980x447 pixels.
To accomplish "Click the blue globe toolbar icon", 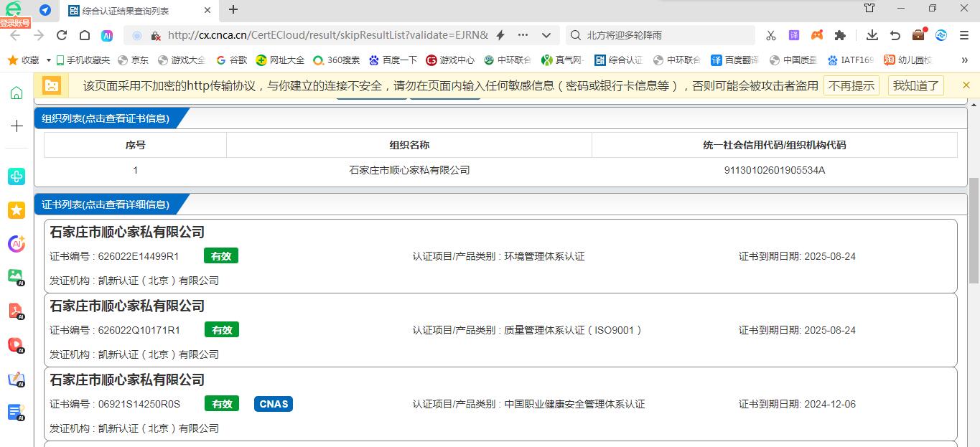I will pos(941,35).
